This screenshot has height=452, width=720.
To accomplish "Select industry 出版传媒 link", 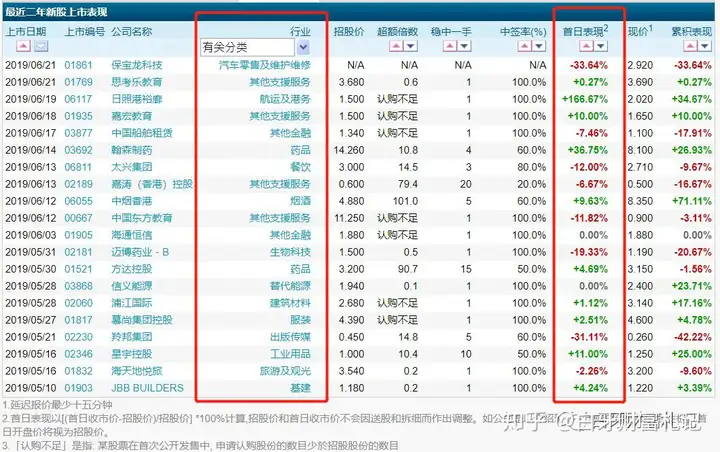I will click(x=290, y=337).
